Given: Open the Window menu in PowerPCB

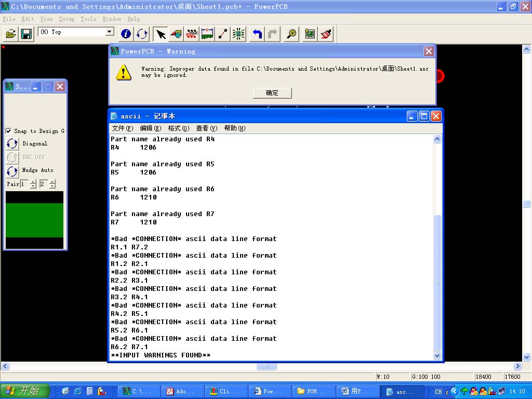Looking at the screenshot, I should 112,19.
